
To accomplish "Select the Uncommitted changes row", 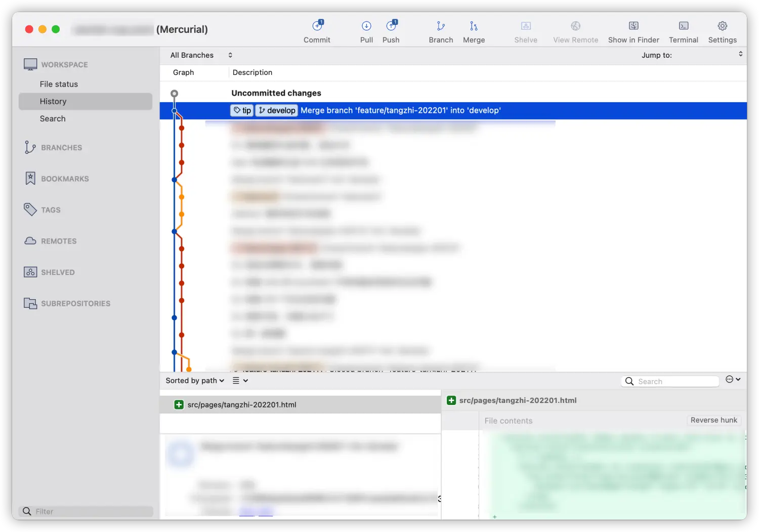I will pos(453,93).
